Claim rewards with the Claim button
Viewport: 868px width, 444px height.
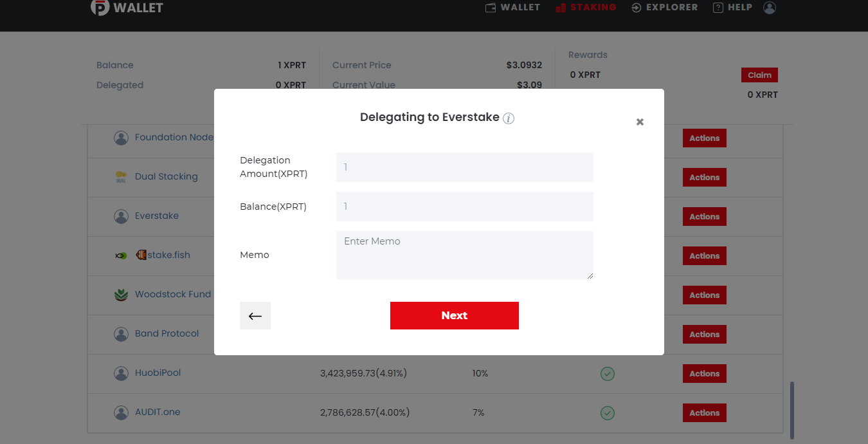(759, 75)
